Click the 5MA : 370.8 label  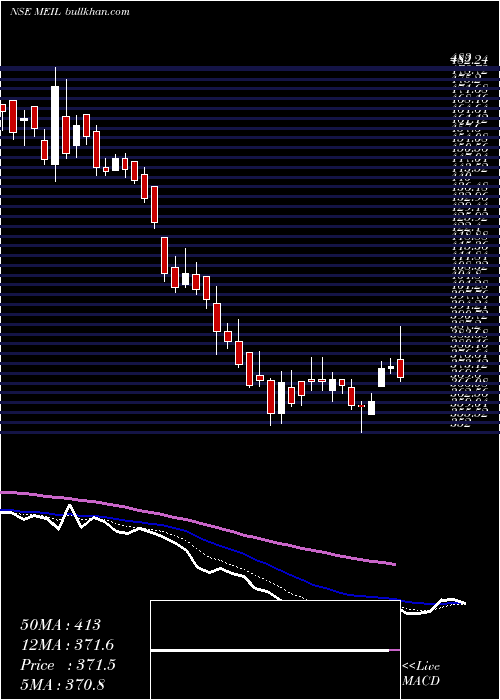[62, 685]
